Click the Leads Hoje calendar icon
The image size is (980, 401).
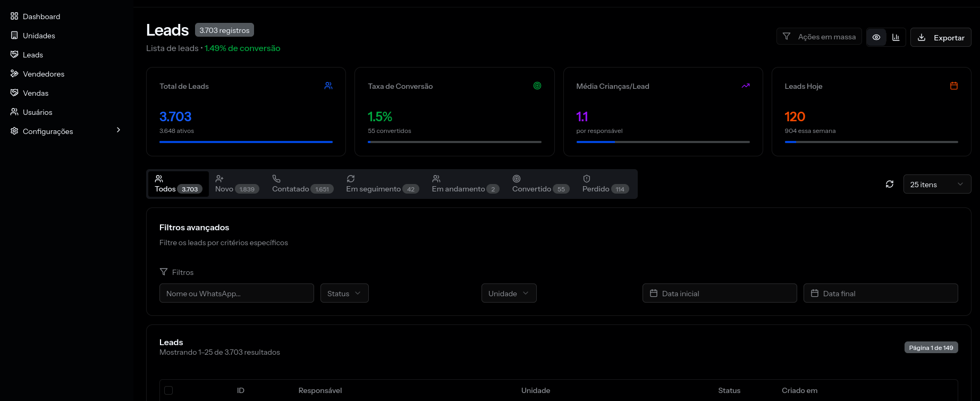pos(954,86)
